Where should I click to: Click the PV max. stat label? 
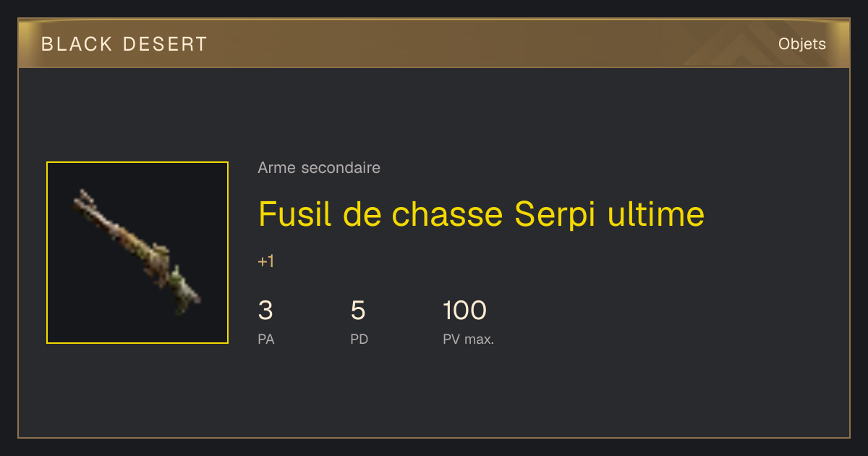(469, 339)
